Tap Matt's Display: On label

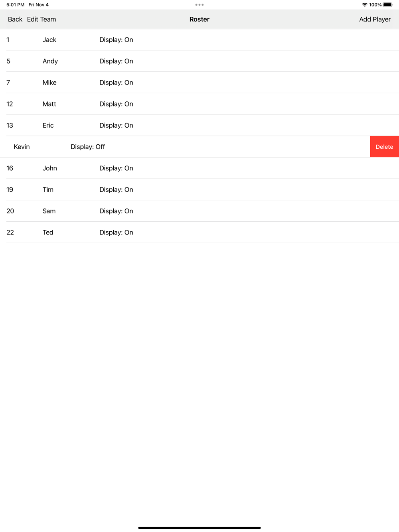point(116,104)
